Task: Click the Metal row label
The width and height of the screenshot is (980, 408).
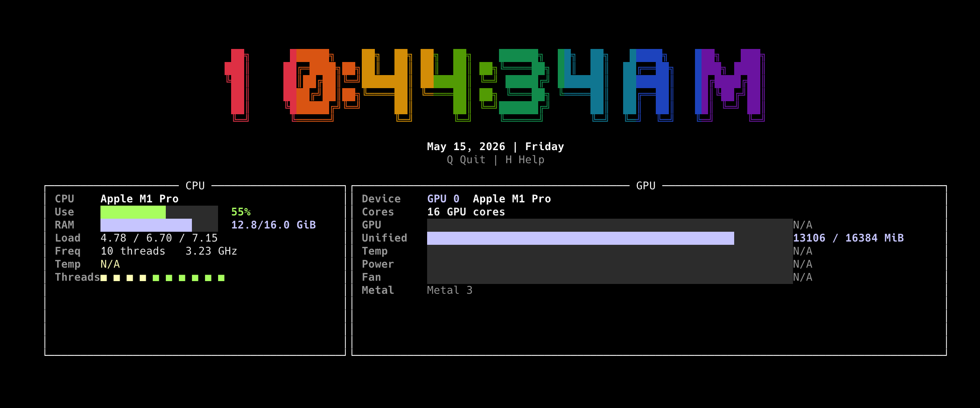Action: [378, 290]
